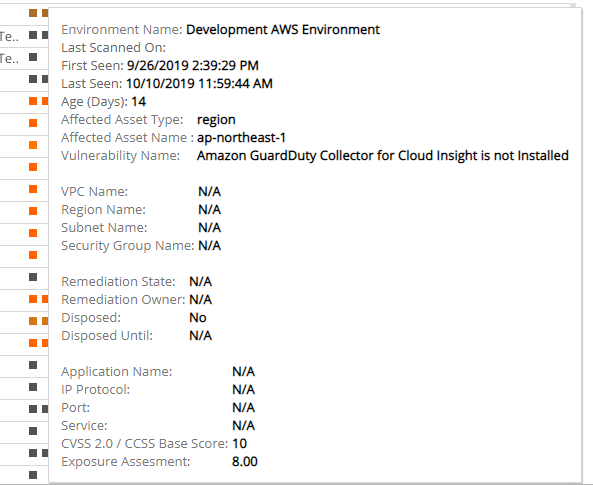Select the CVSS base score value 10
Screen dimensions: 593x485
(x=239, y=443)
